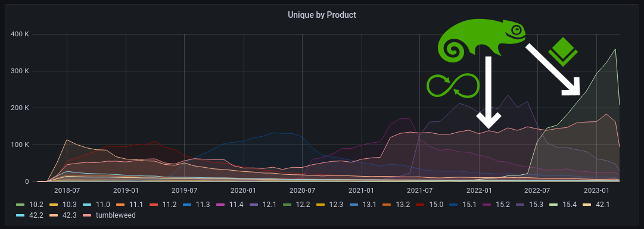The image size is (644, 229).
Task: Click the 2020-01 x-axis label
Action: 244,190
